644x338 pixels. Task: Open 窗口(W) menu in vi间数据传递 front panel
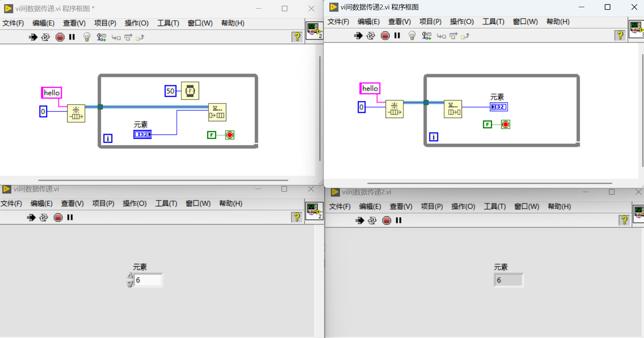[198, 203]
